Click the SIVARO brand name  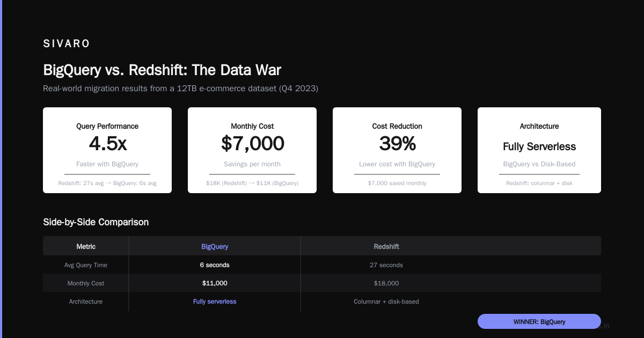tap(67, 44)
